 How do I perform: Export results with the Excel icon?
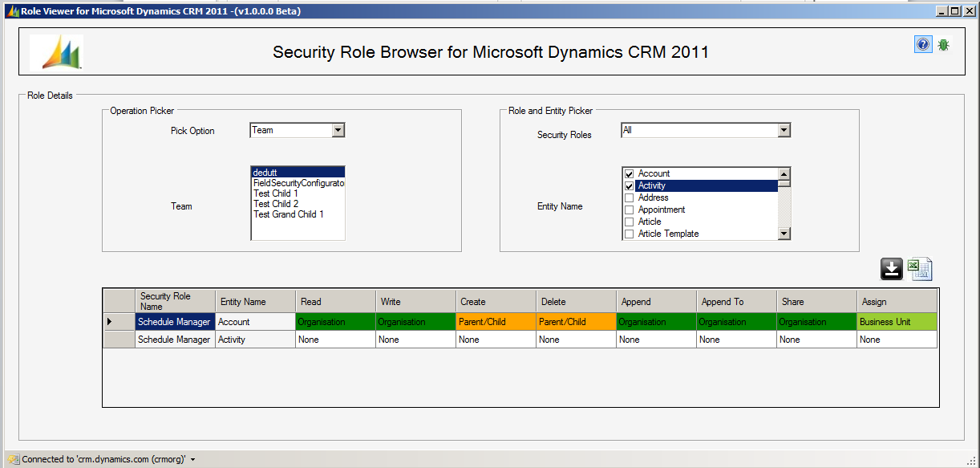[920, 270]
